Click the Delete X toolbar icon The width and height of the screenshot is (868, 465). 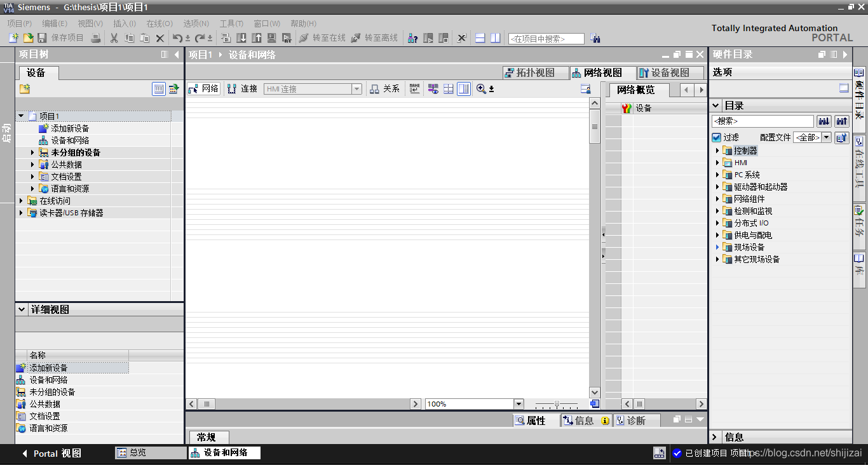160,38
